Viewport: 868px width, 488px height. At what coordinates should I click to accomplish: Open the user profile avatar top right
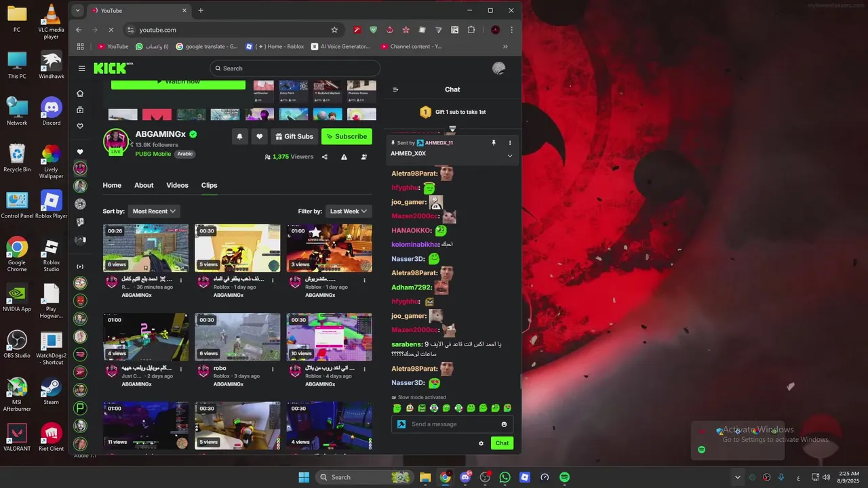(x=498, y=68)
